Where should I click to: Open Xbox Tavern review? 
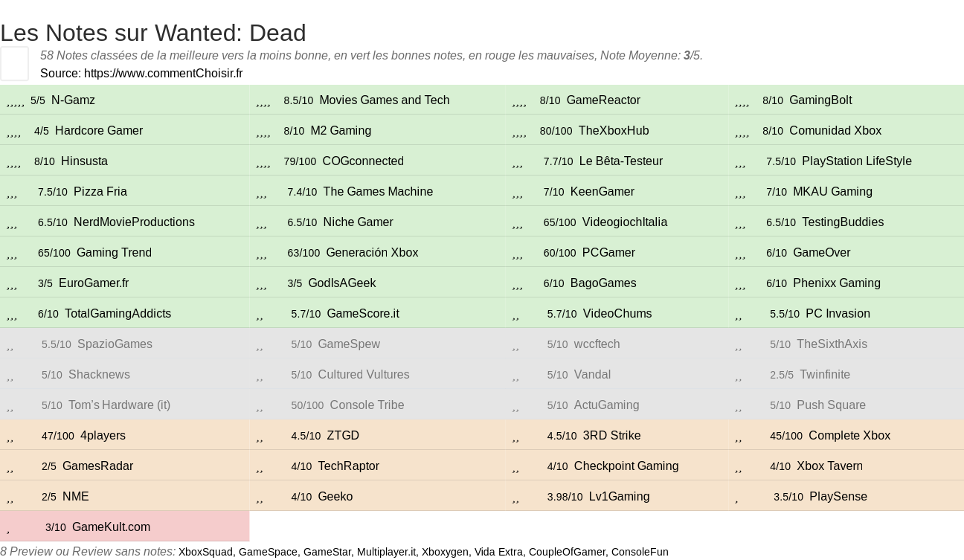pyautogui.click(x=829, y=466)
